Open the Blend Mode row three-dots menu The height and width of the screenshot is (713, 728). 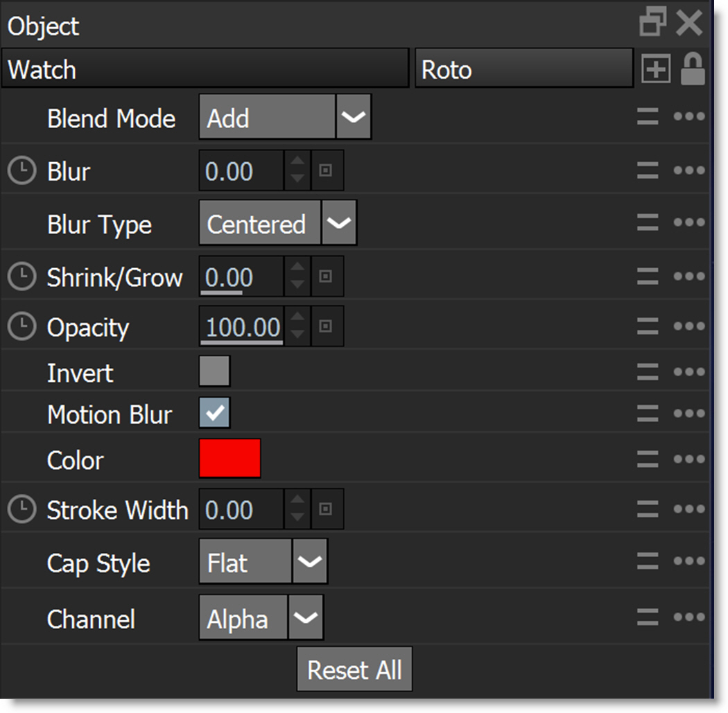688,117
